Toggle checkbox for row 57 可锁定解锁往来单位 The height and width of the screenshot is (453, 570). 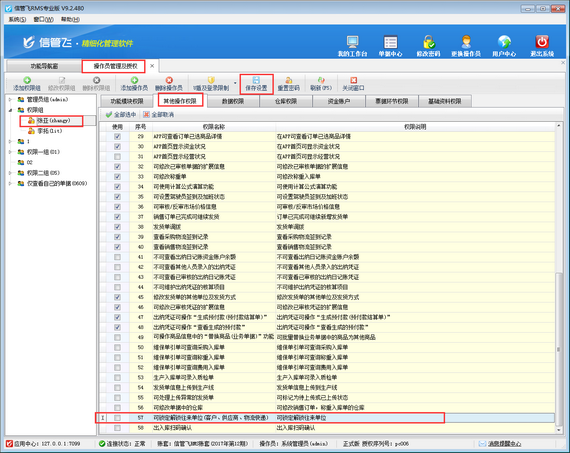[x=117, y=418]
